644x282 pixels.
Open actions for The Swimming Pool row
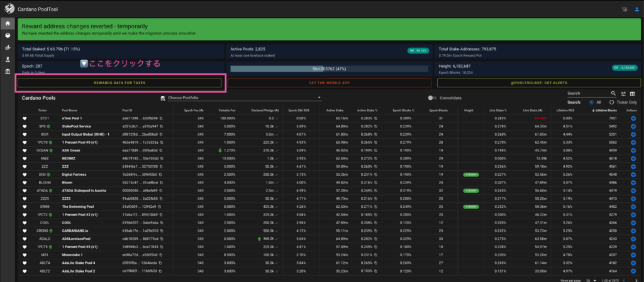click(x=633, y=207)
